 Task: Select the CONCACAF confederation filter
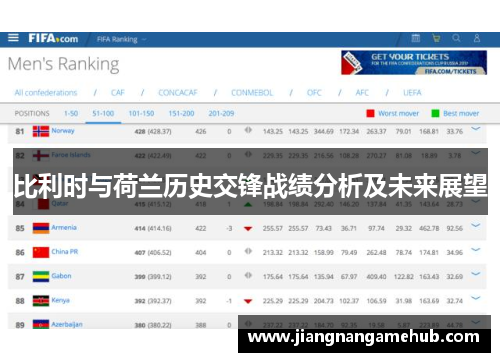pyautogui.click(x=178, y=93)
